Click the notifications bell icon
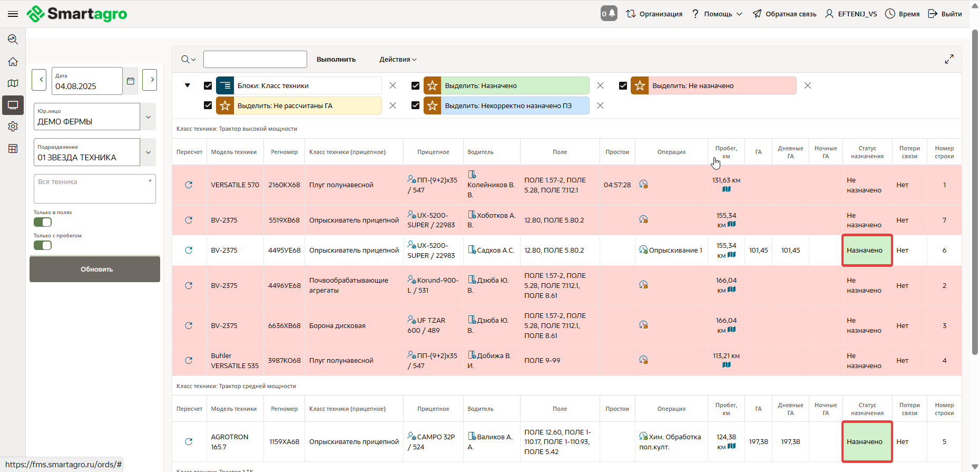 pyautogui.click(x=609, y=14)
